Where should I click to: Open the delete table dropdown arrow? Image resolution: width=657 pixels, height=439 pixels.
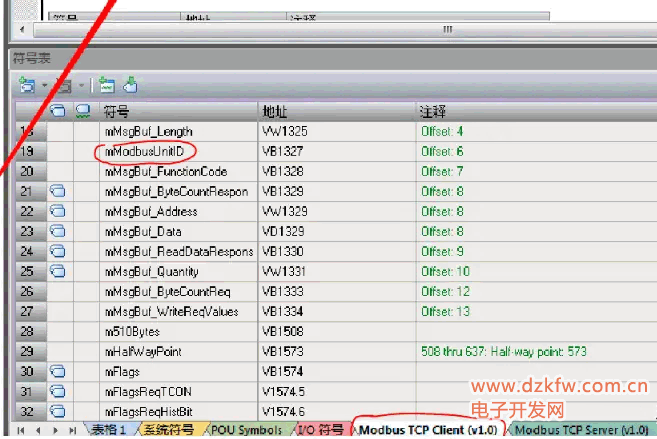[x=80, y=87]
